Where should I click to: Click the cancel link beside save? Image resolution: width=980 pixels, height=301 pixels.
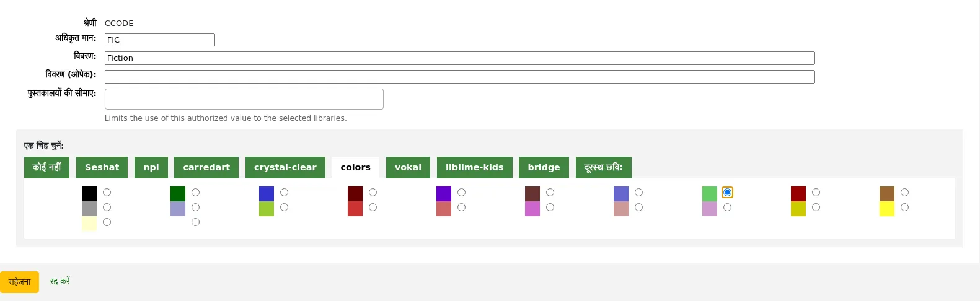click(60, 281)
